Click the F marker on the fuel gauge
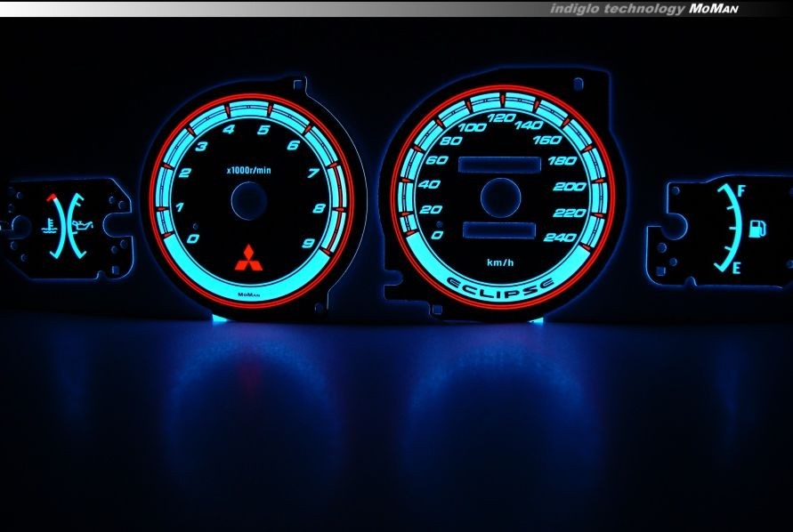 point(741,190)
